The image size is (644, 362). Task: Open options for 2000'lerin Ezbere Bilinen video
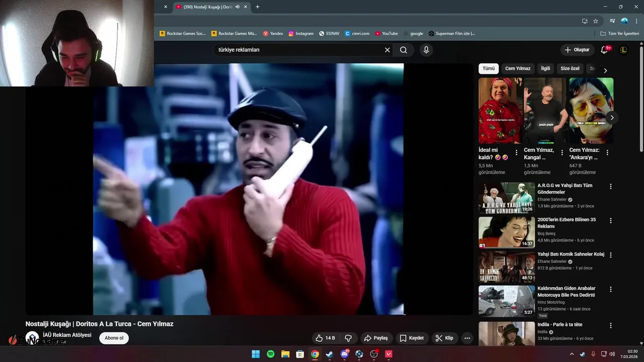[611, 221]
